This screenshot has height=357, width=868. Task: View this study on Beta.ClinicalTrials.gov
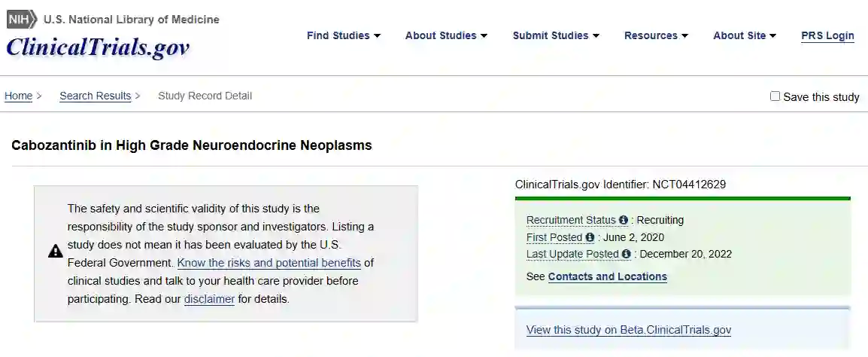click(629, 330)
